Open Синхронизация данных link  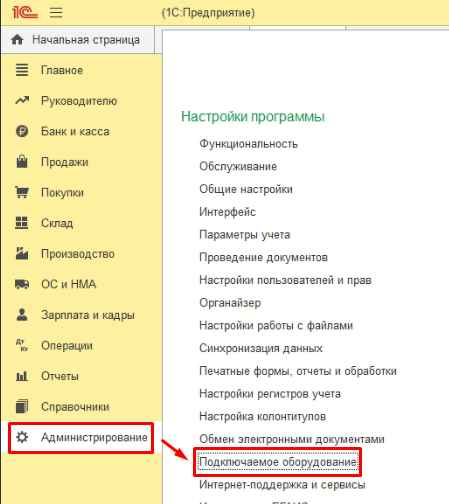[261, 348]
